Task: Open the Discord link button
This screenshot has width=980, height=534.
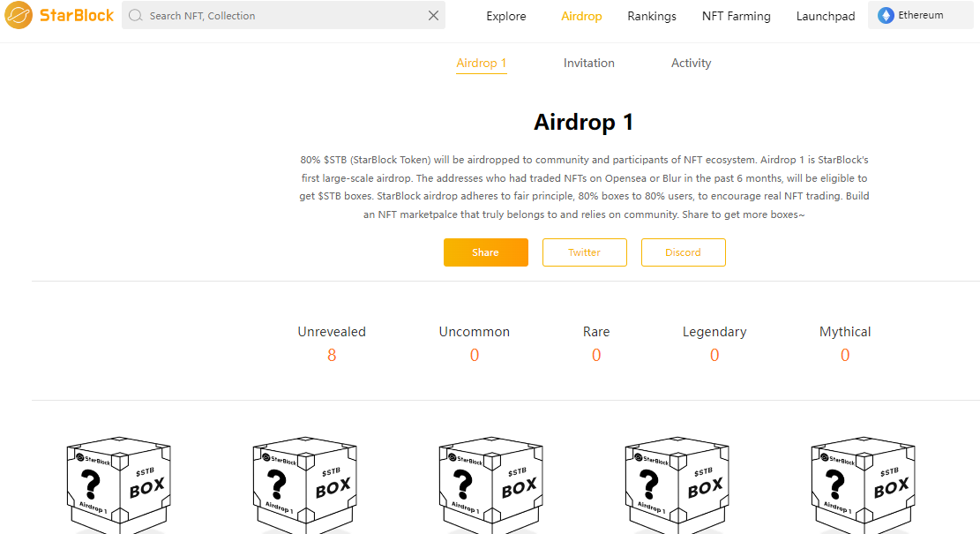Action: point(683,252)
